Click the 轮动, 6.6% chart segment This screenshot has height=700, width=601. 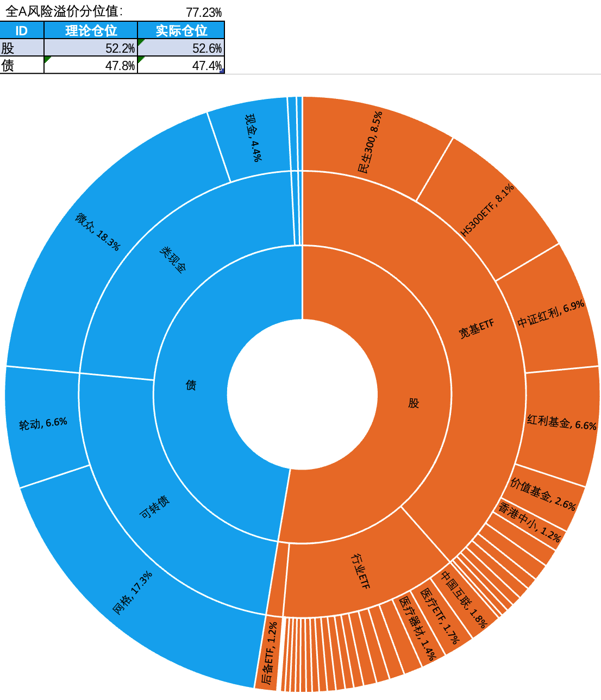pos(43,424)
